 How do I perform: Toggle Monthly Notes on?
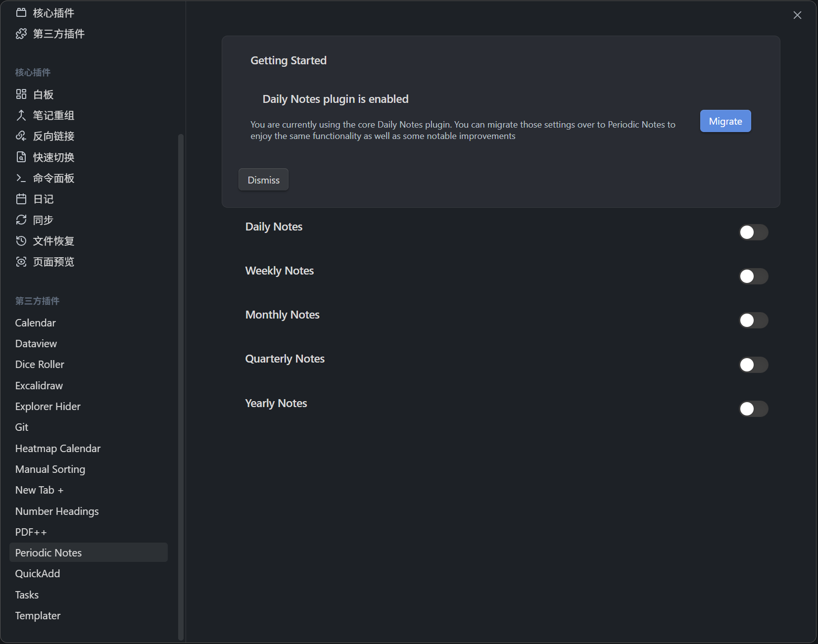pyautogui.click(x=753, y=321)
